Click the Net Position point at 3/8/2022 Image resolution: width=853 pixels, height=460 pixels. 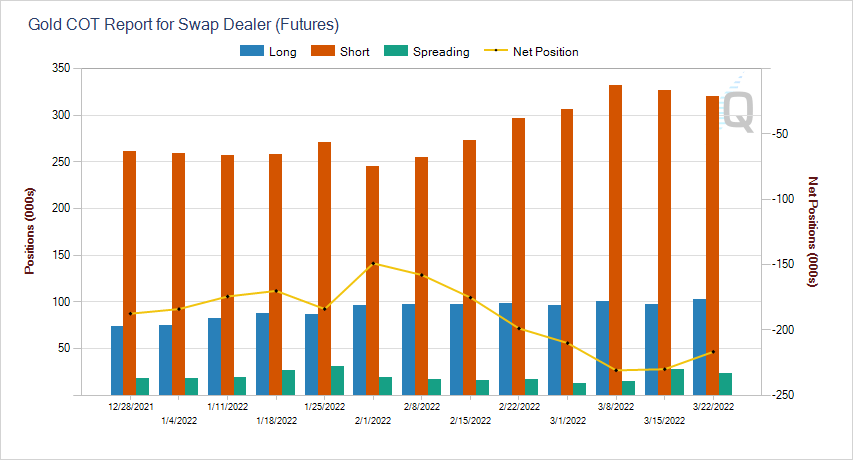tap(616, 370)
